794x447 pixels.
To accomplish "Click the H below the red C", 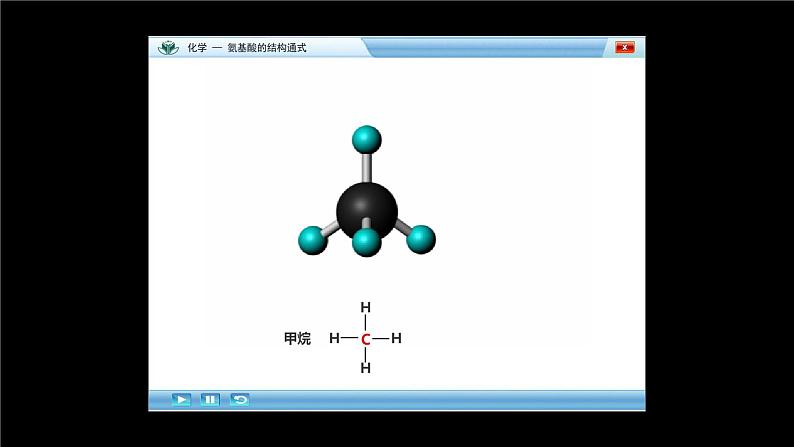I will point(366,368).
